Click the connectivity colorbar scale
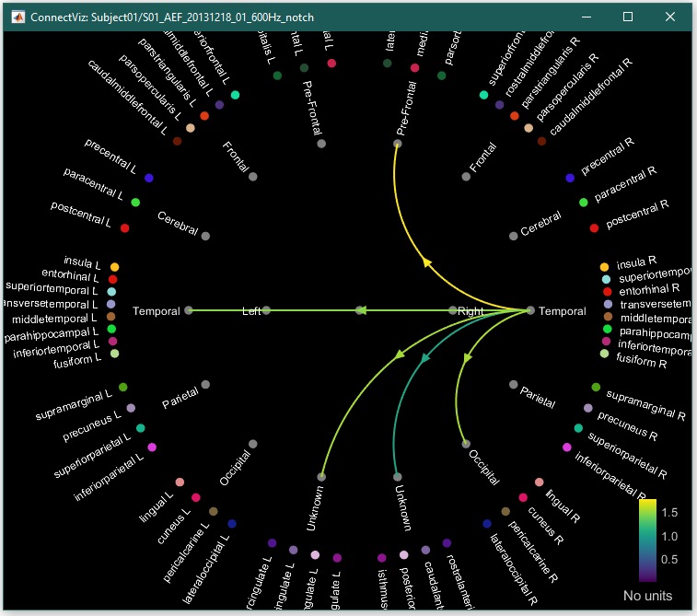 [x=647, y=540]
